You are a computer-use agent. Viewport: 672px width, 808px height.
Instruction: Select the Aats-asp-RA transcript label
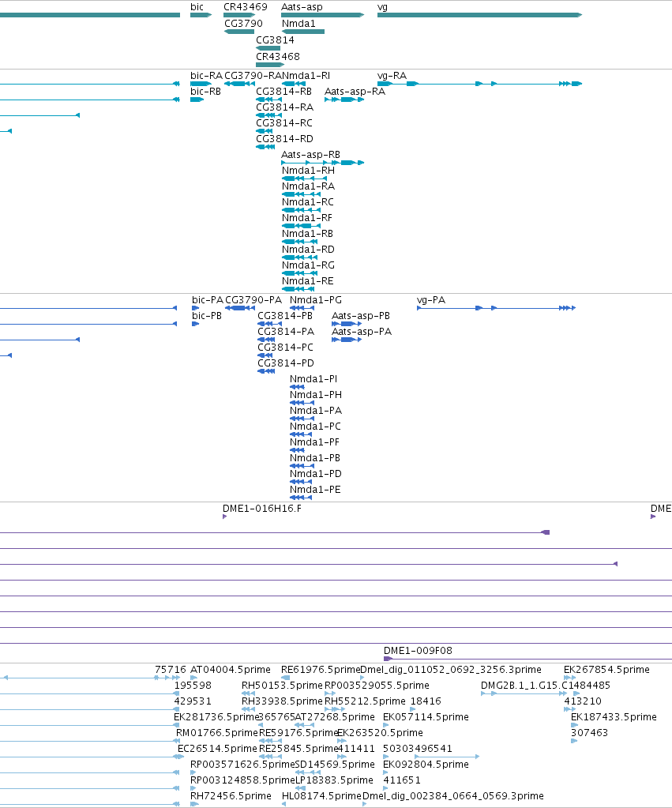pyautogui.click(x=355, y=91)
